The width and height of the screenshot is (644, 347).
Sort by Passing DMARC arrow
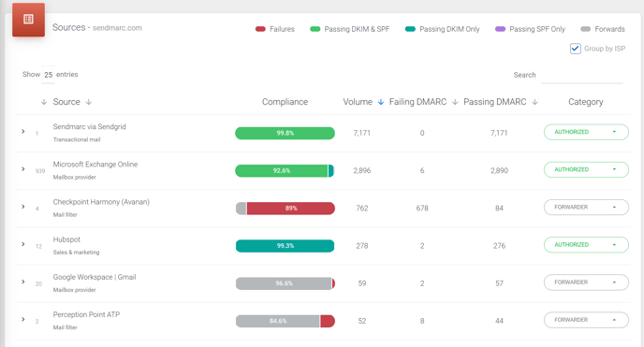tap(534, 102)
